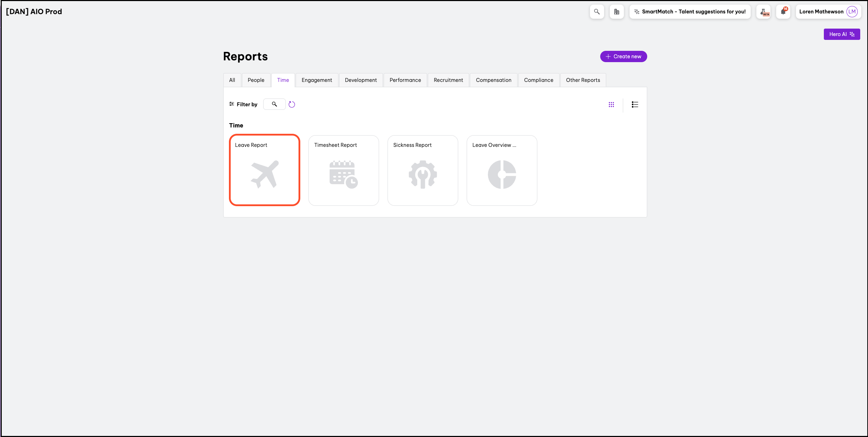This screenshot has width=868, height=437.
Task: Click the refresh filter icon
Action: [x=291, y=104]
